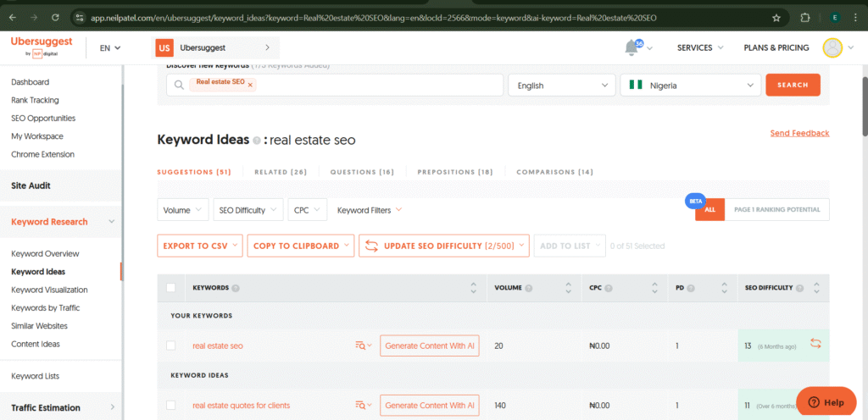Bookmark this page with the star icon
This screenshot has width=868, height=420.
[x=776, y=17]
